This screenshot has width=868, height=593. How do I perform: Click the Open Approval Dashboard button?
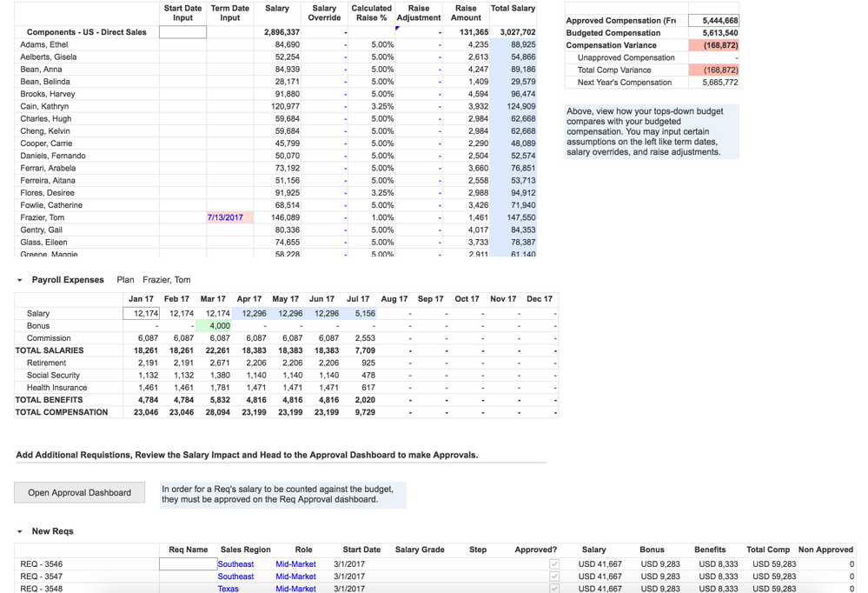[79, 492]
